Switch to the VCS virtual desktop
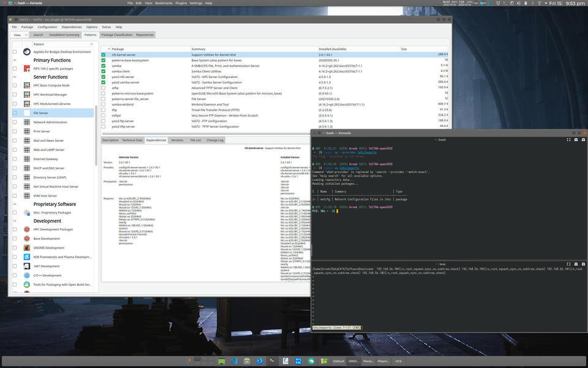The width and height of the screenshot is (588, 368). tap(398, 361)
